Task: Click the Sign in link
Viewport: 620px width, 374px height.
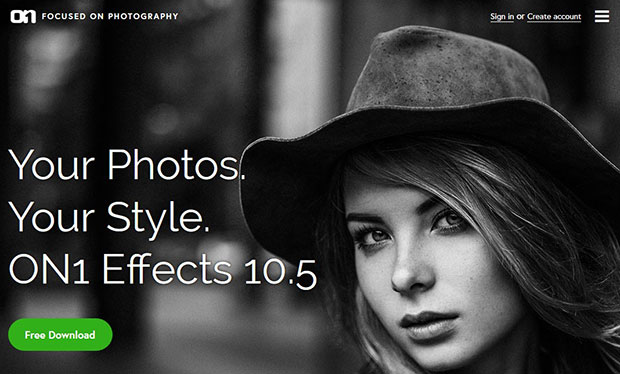Action: (502, 17)
